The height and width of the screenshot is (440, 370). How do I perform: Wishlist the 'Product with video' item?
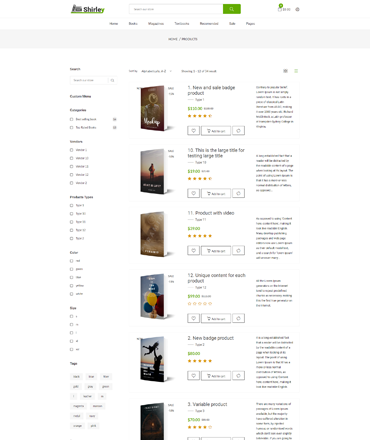pos(193,251)
